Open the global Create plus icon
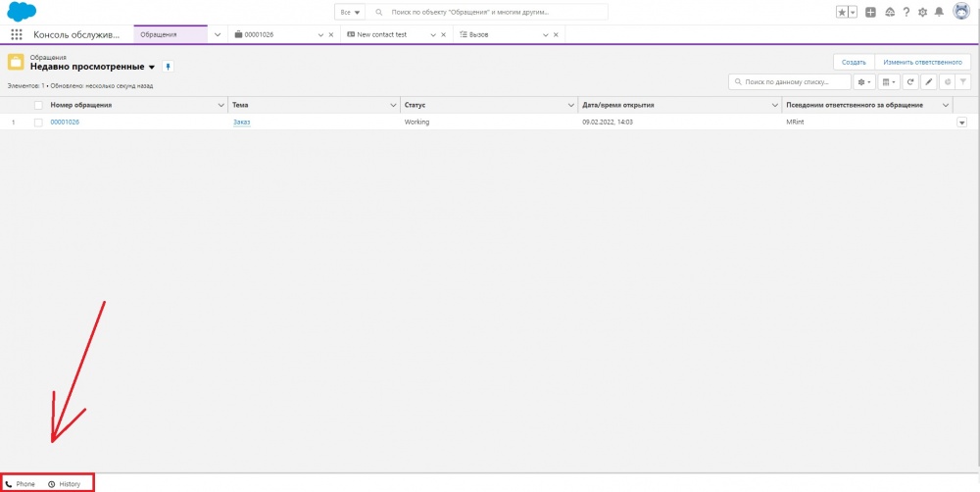 [870, 12]
